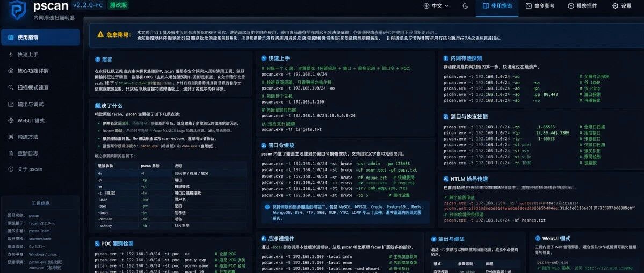Click the command with '-usr admin -pw 123456'
Image resolution: width=644 pixels, height=273 pixels.
click(x=336, y=163)
